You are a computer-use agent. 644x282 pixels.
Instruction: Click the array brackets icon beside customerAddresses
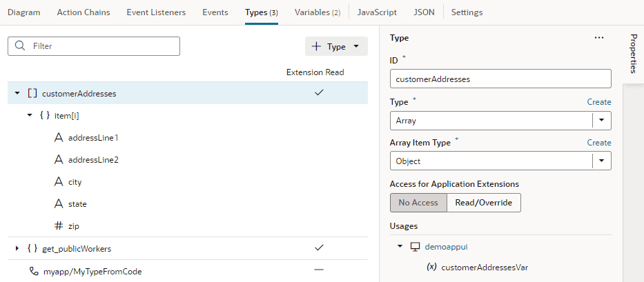pyautogui.click(x=32, y=93)
